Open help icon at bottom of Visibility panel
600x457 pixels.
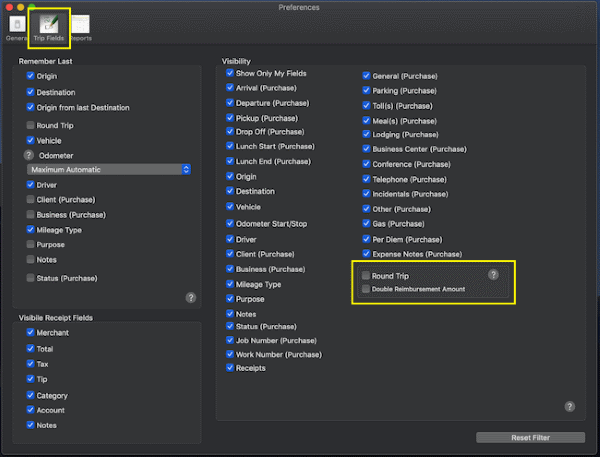click(569, 406)
